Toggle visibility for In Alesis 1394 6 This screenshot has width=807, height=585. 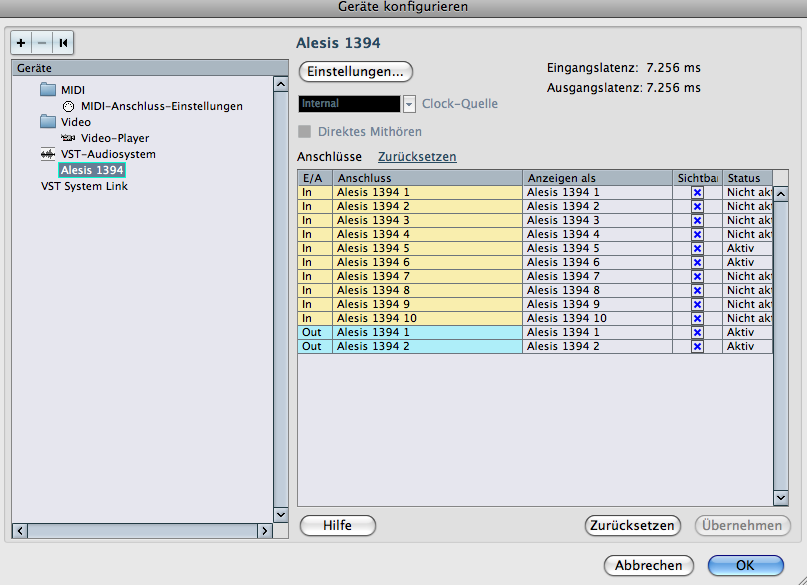[697, 262]
